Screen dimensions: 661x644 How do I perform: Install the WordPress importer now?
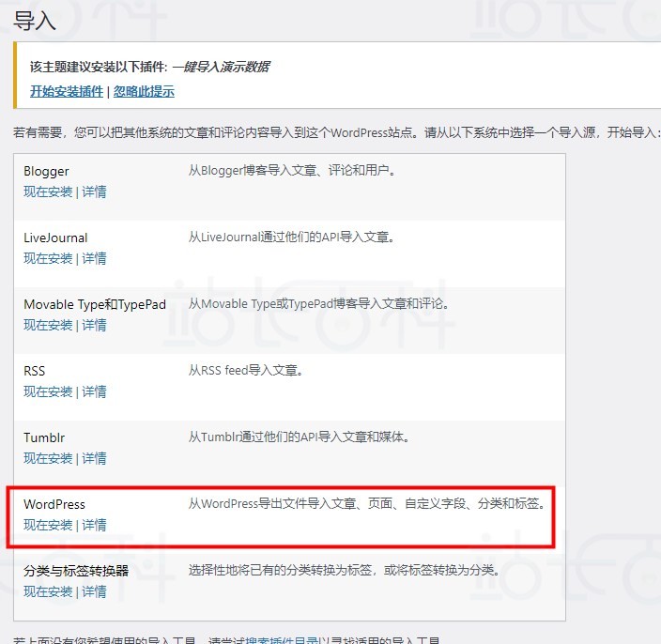point(48,525)
